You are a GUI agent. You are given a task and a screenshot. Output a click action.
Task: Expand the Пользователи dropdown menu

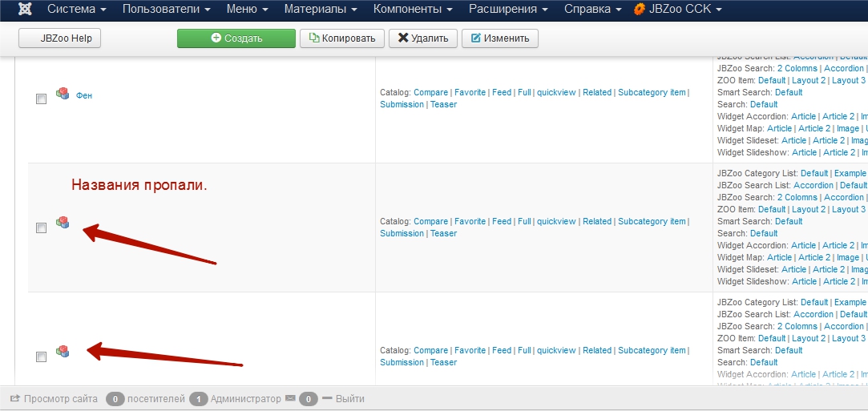click(166, 10)
